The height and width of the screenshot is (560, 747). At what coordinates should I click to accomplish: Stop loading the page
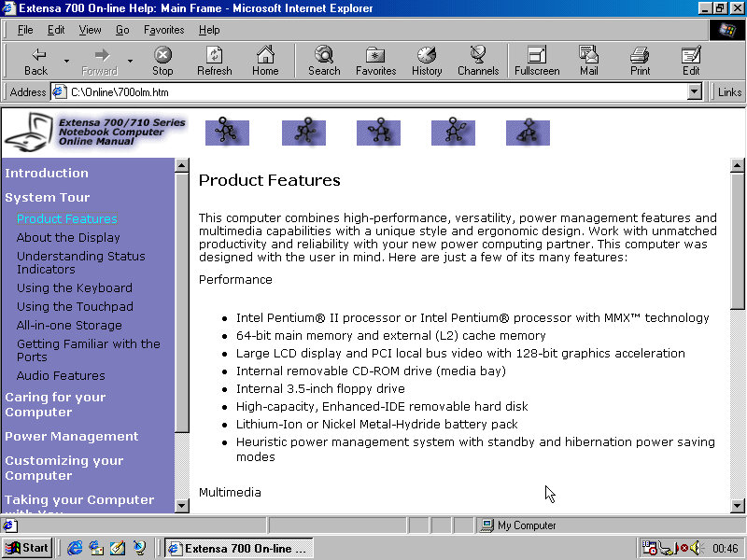(162, 61)
